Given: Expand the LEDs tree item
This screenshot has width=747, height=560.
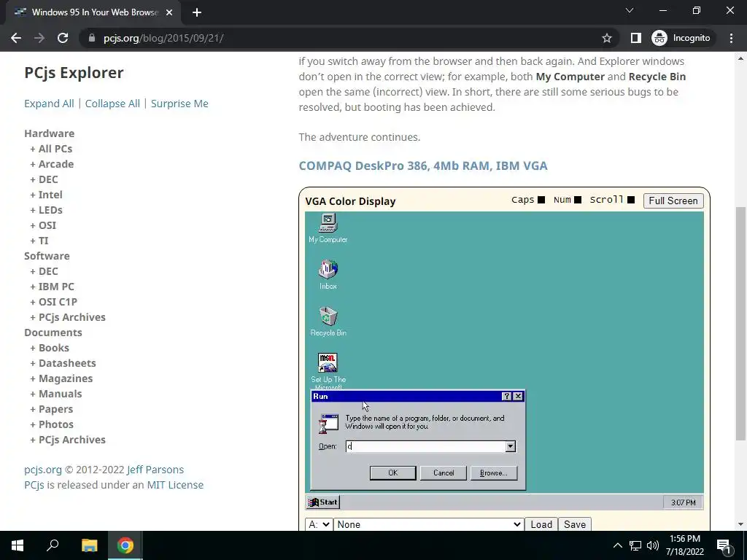Looking at the screenshot, I should 46,209.
